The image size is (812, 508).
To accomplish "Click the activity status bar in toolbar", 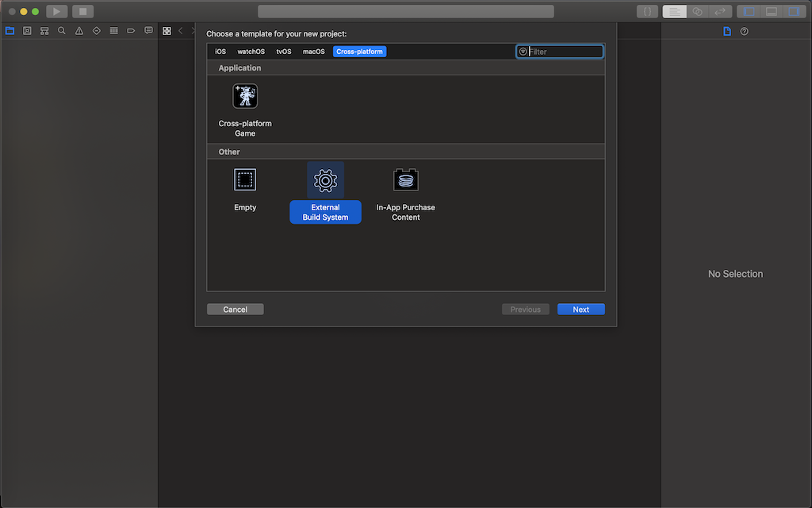I will coord(406,11).
